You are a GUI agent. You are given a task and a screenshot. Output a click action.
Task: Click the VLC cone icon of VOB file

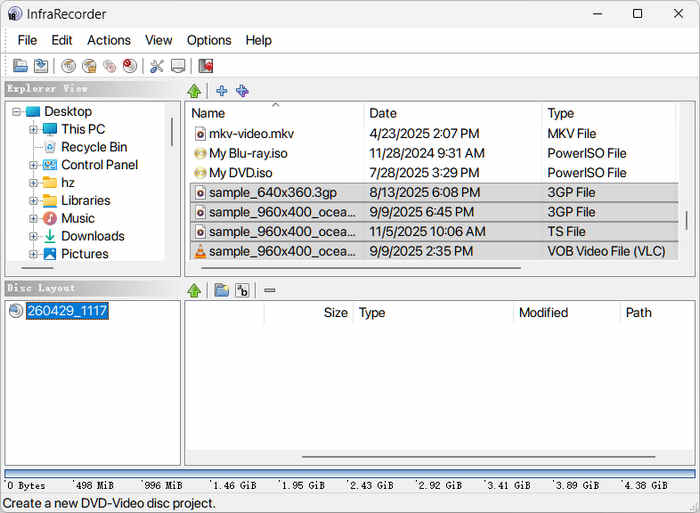[x=200, y=251]
